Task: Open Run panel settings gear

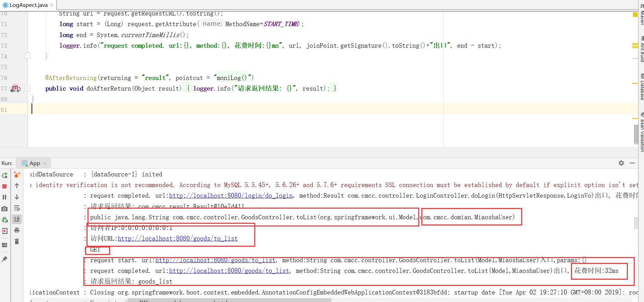Action: click(x=621, y=163)
